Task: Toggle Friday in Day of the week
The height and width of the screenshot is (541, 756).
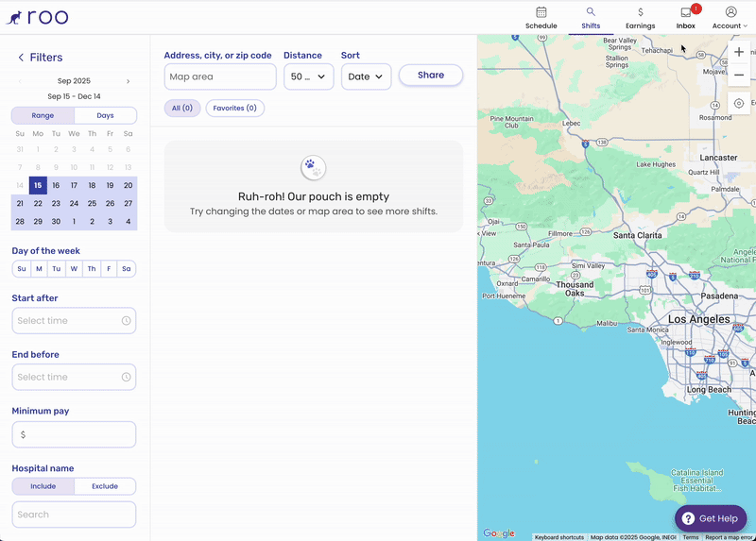Action: click(109, 269)
